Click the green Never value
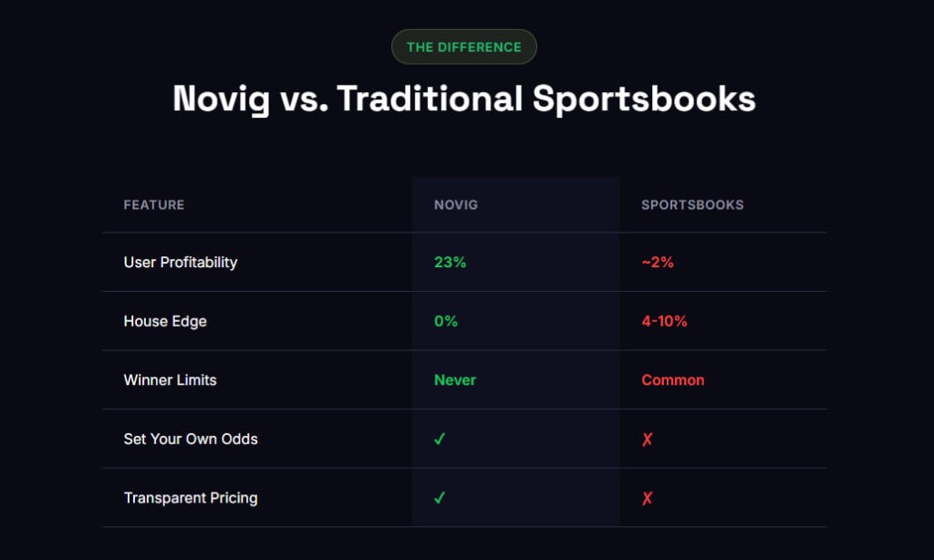 click(x=455, y=380)
